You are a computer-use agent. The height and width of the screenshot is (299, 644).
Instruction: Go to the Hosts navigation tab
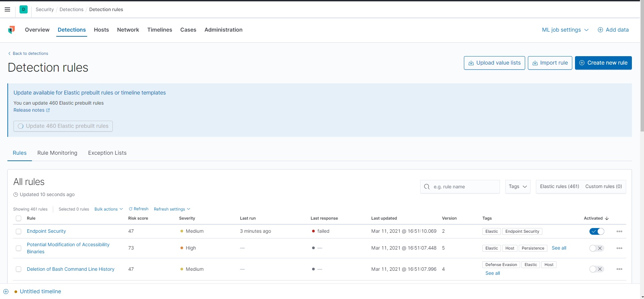[101, 30]
